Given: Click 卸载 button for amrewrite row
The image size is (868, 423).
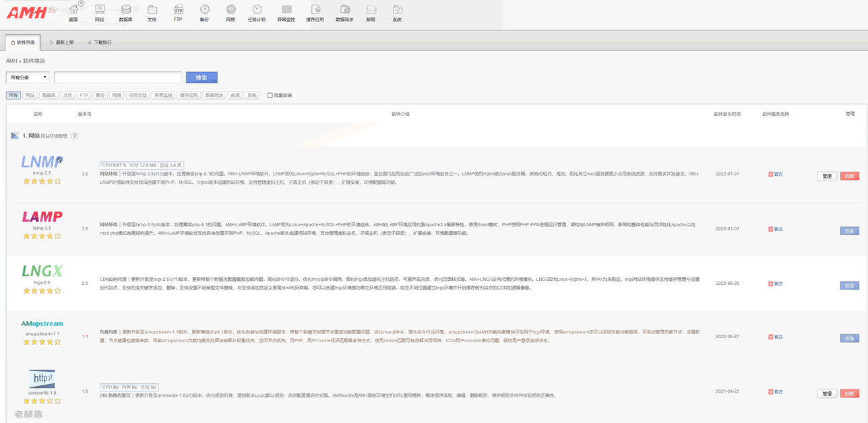Looking at the screenshot, I should click(x=849, y=393).
